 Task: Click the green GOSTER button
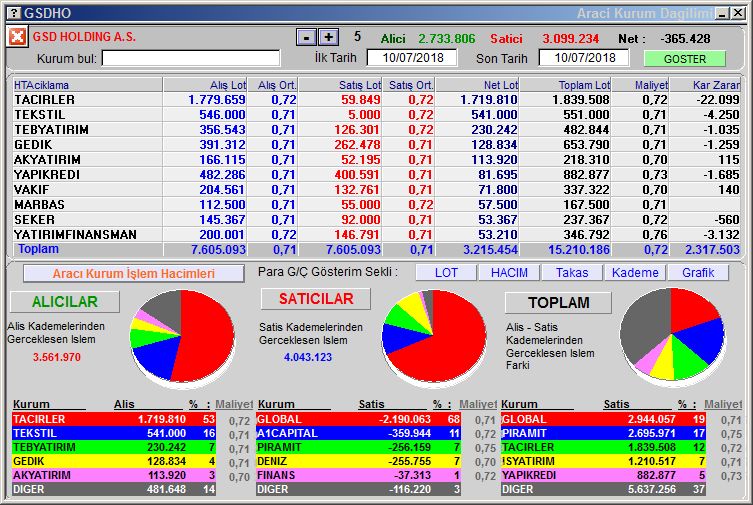685,59
